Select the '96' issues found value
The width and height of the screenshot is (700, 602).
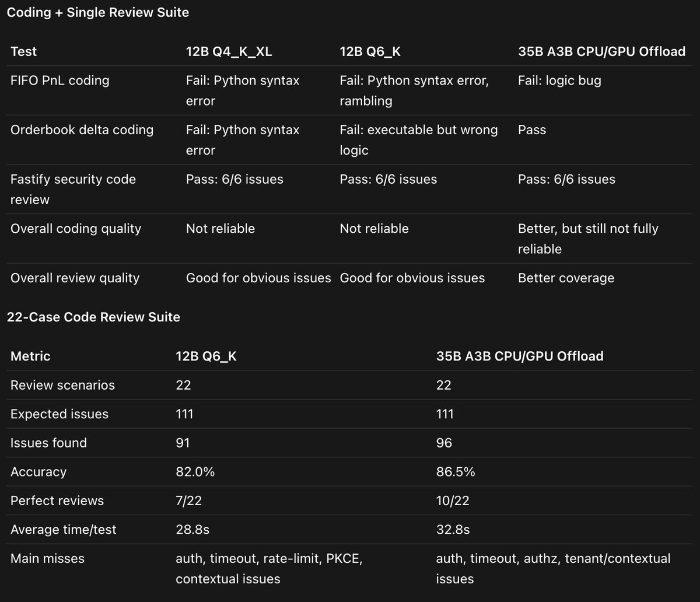pos(444,443)
